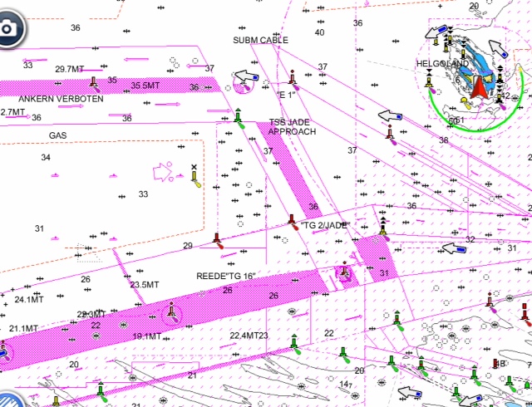This screenshot has width=532, height=407.
Task: Select the REEDE "TG 16" anchorage label
Action: 224,276
